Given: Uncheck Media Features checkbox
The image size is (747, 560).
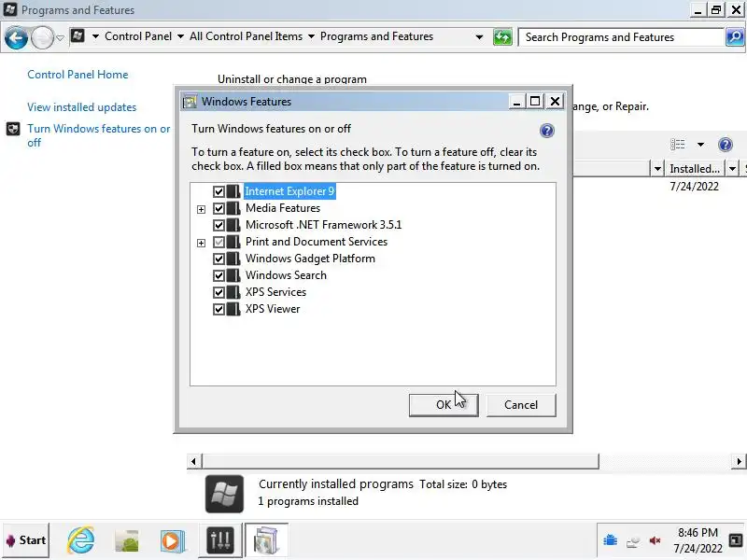Looking at the screenshot, I should (x=218, y=208).
